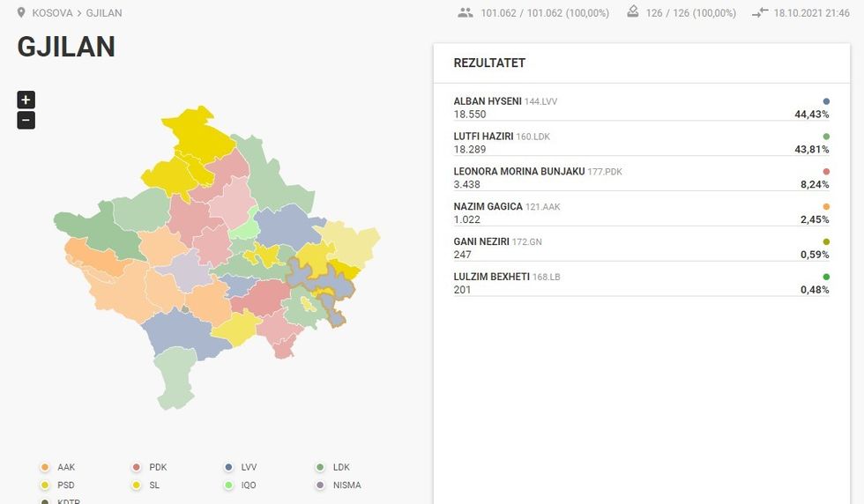Viewport: 864px width, 504px height.
Task: Click the location pin icon before KOSOVA
Action: click(21, 13)
